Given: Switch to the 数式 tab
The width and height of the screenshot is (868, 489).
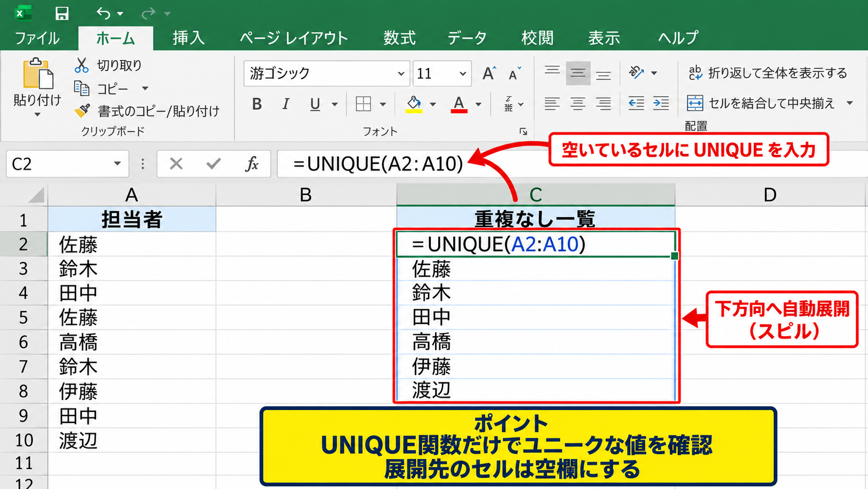Looking at the screenshot, I should coord(399,38).
